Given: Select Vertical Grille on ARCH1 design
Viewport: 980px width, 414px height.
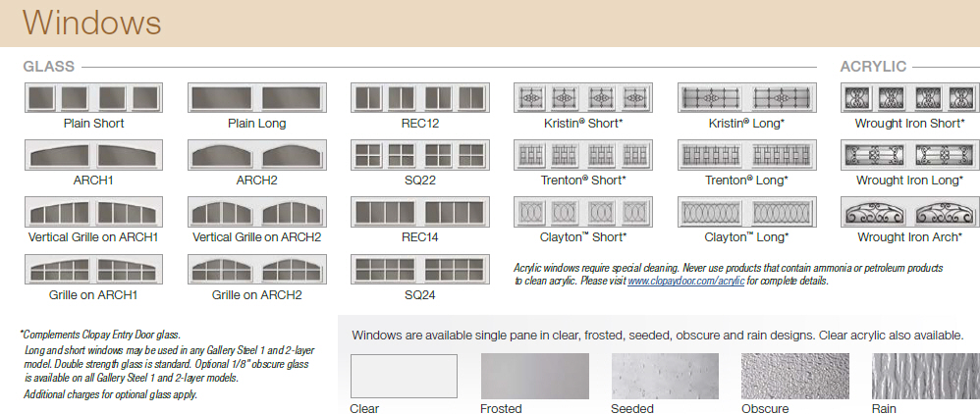Looking at the screenshot, I should click(x=93, y=213).
